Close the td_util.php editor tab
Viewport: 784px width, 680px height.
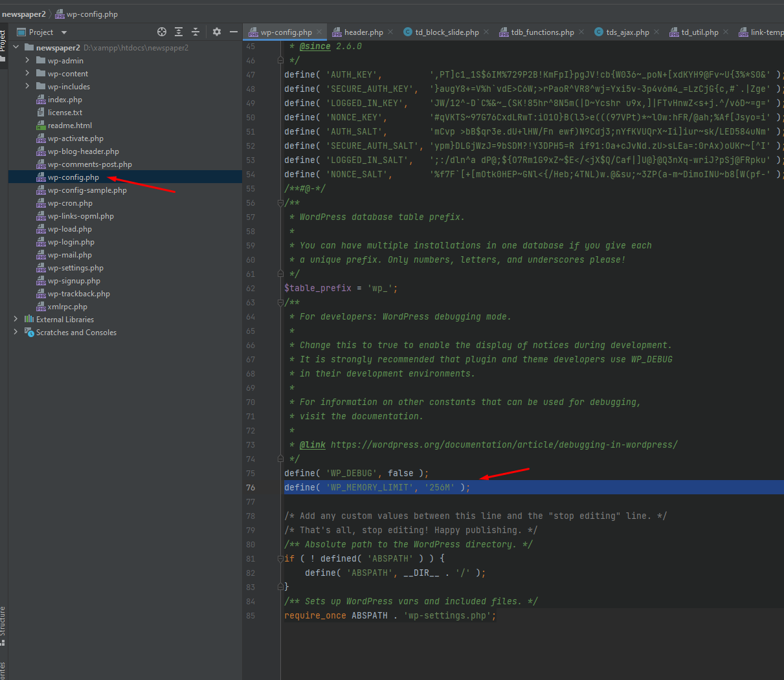[x=726, y=32]
